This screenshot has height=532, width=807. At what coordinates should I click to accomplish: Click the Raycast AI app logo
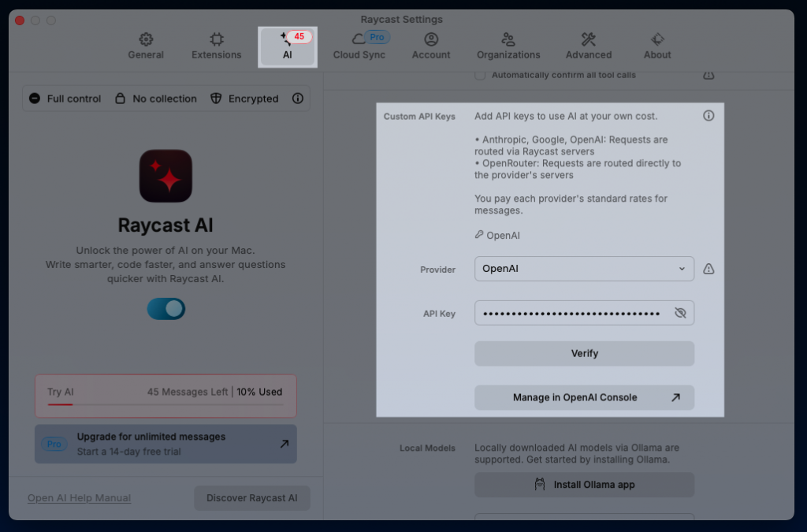165,176
